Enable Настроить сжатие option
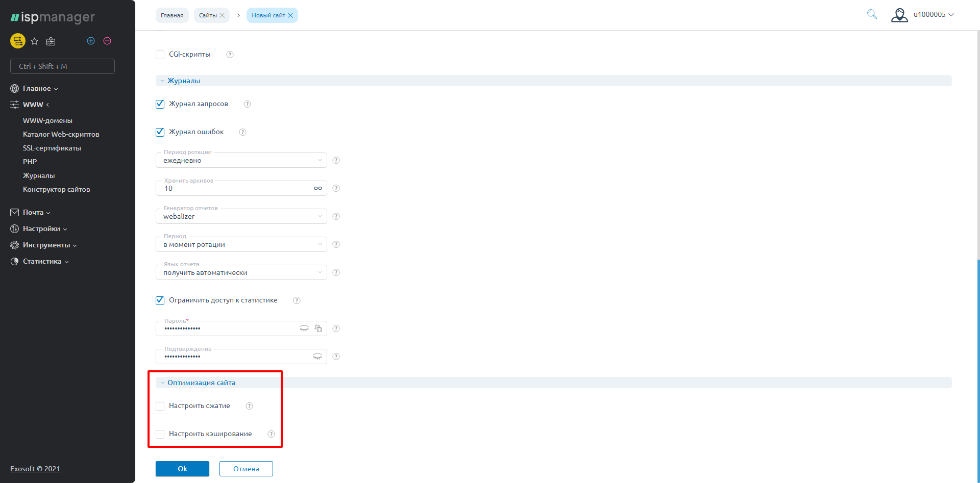The width and height of the screenshot is (980, 483). (x=160, y=406)
